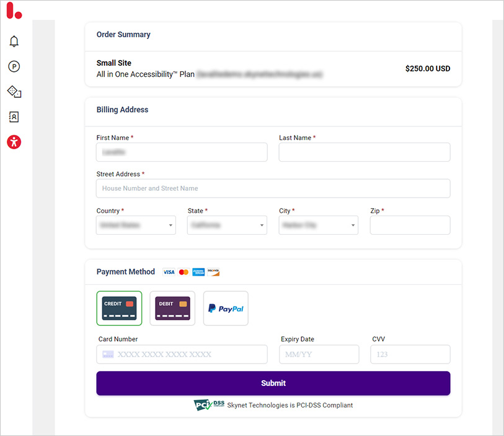Screen dimensions: 504x436
Task: Choose PayPal as the payment method
Action: coord(225,308)
